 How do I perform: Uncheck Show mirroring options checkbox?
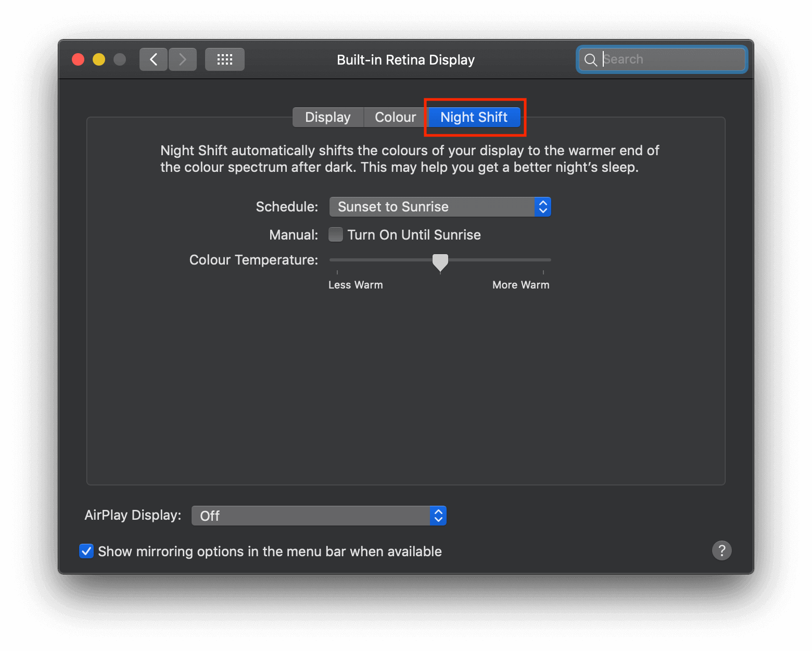[86, 551]
